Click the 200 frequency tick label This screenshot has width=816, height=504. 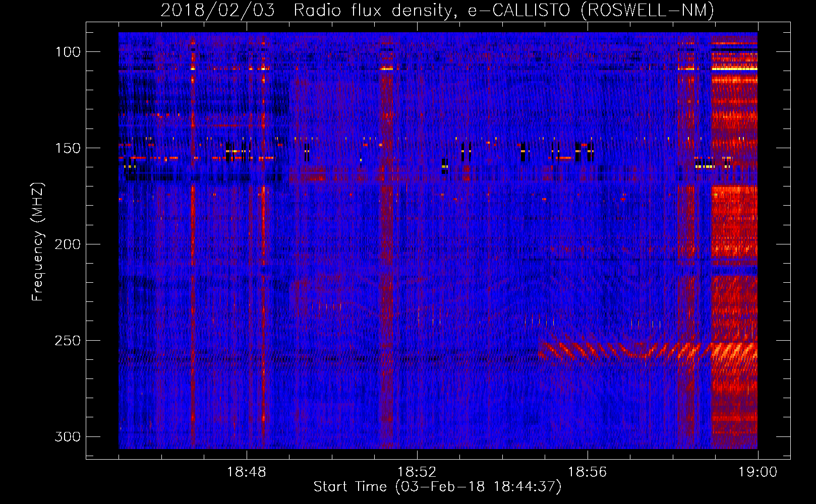click(68, 244)
